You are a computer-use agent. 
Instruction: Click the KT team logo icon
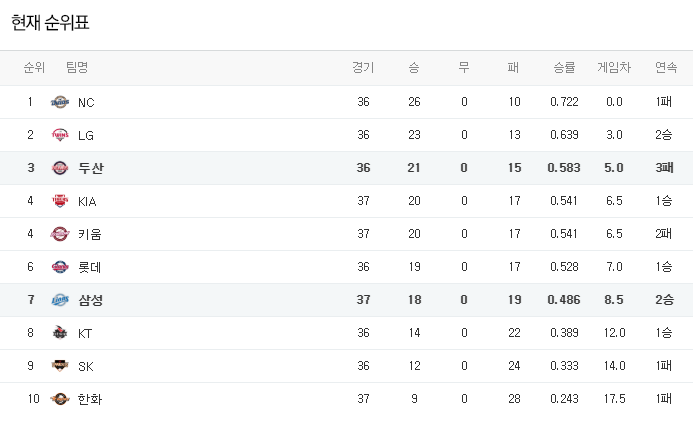coord(60,333)
